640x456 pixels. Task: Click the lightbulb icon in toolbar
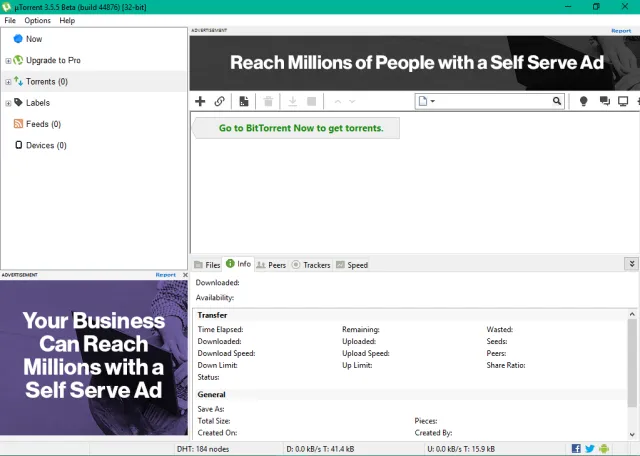(584, 101)
